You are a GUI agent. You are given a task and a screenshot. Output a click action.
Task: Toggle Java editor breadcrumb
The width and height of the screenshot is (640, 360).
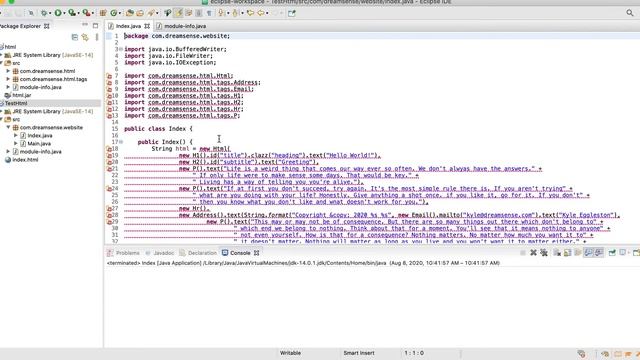168,13
